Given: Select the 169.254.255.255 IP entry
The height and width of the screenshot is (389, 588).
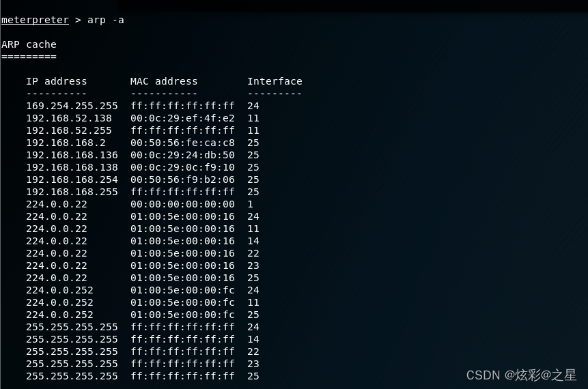Looking at the screenshot, I should coord(72,106).
